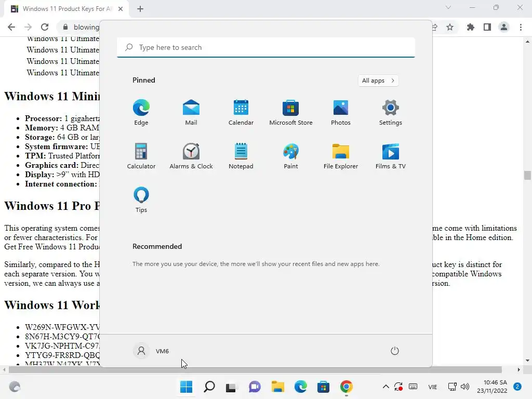Open the Chrome profile avatar
Image resolution: width=532 pixels, height=399 pixels.
[x=504, y=27]
